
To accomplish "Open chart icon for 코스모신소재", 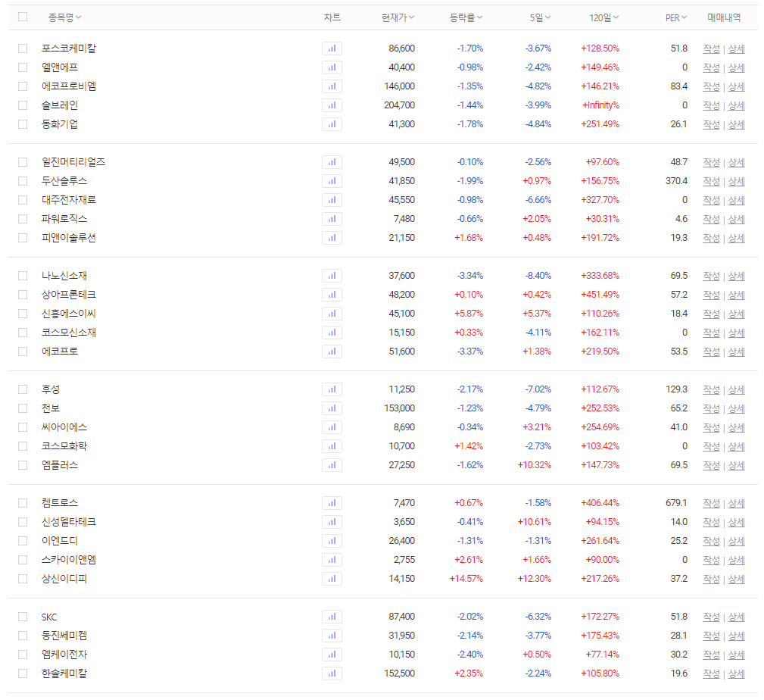I will [332, 333].
